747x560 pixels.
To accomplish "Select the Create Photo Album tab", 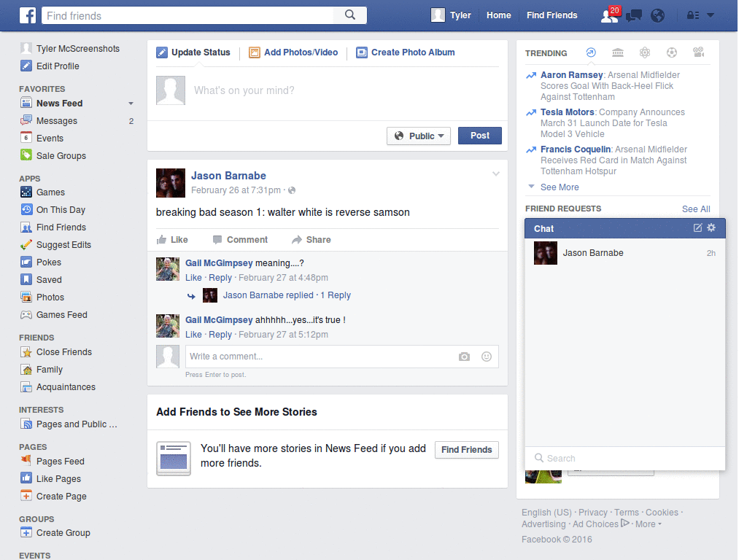I will click(x=406, y=52).
